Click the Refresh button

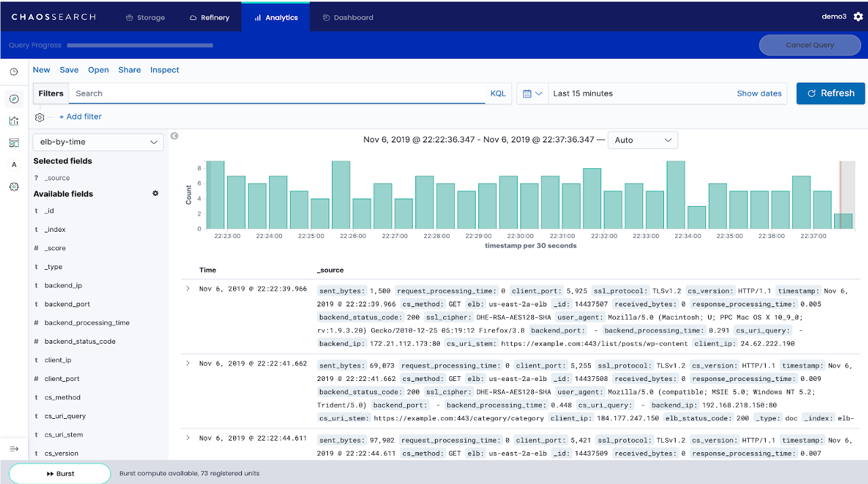830,94
